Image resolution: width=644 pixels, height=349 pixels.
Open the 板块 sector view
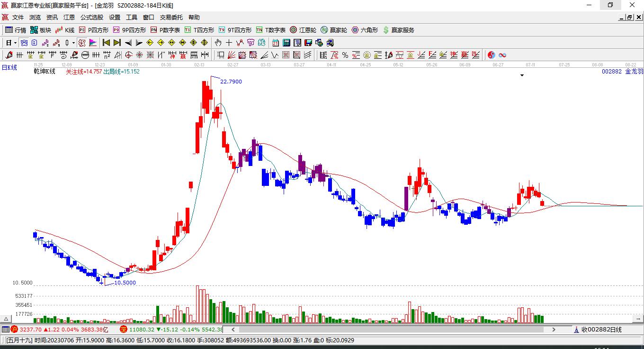tap(41, 30)
